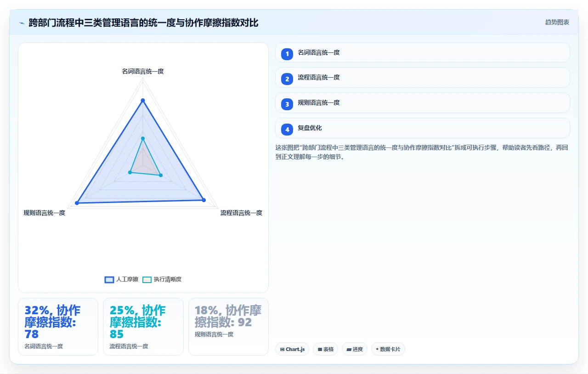The width and height of the screenshot is (588, 374).
Task: Open the 复盘优化 step item
Action: tap(423, 128)
